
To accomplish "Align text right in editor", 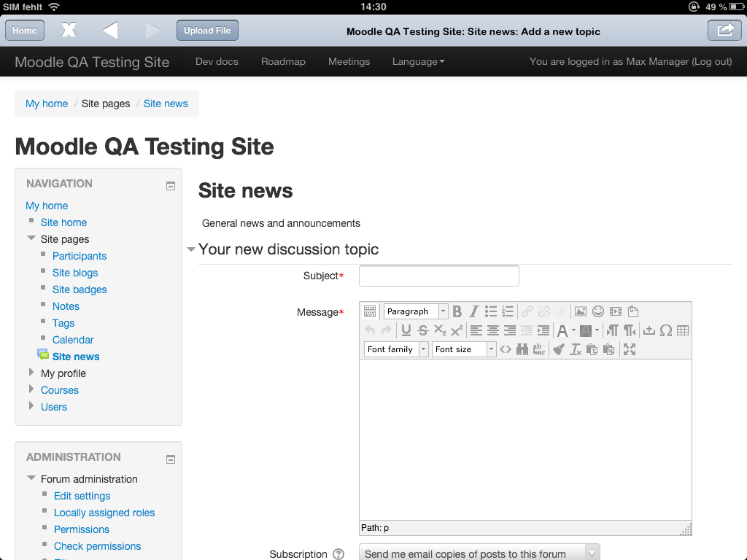I will pos(510,330).
